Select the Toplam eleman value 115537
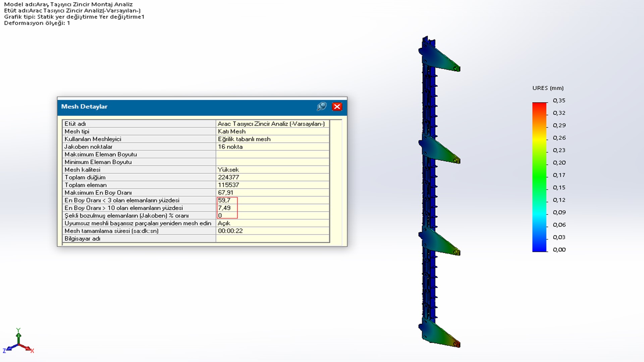The width and height of the screenshot is (644, 362). click(228, 185)
